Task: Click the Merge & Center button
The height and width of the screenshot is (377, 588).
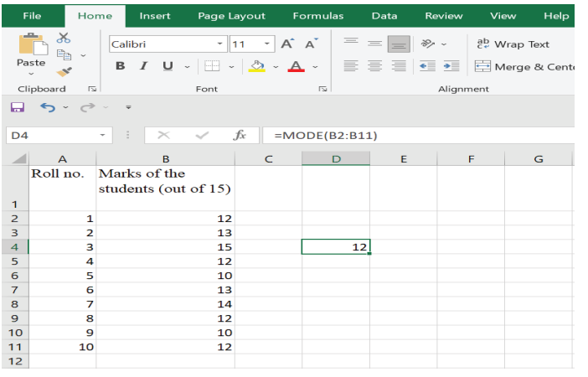Action: pyautogui.click(x=524, y=66)
